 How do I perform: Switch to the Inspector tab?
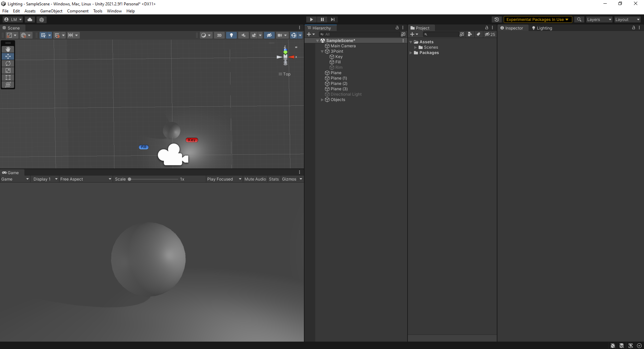pyautogui.click(x=512, y=28)
